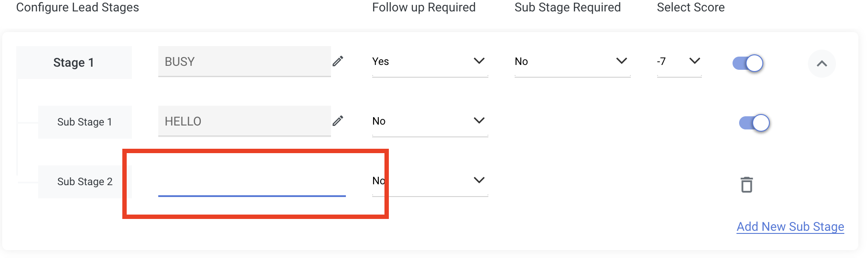Open the Select Score dropdown showing -7
868x258 pixels.
pos(679,61)
